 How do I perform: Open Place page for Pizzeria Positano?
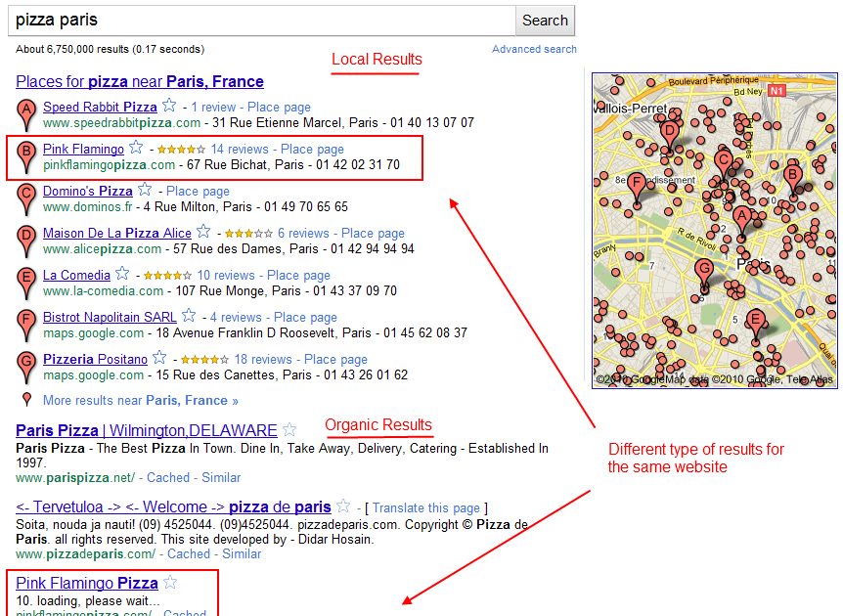pos(336,360)
